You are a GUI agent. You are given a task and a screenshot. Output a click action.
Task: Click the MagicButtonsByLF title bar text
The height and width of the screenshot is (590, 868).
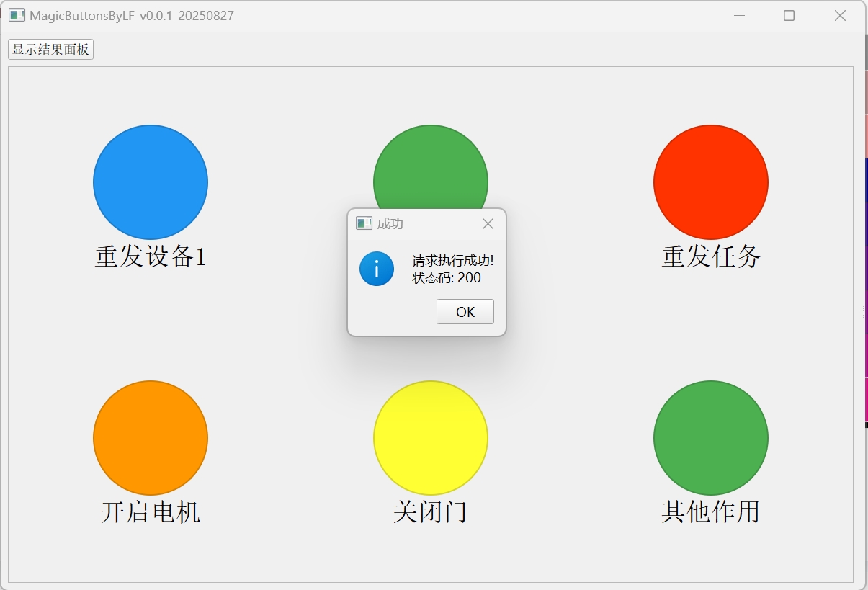130,14
